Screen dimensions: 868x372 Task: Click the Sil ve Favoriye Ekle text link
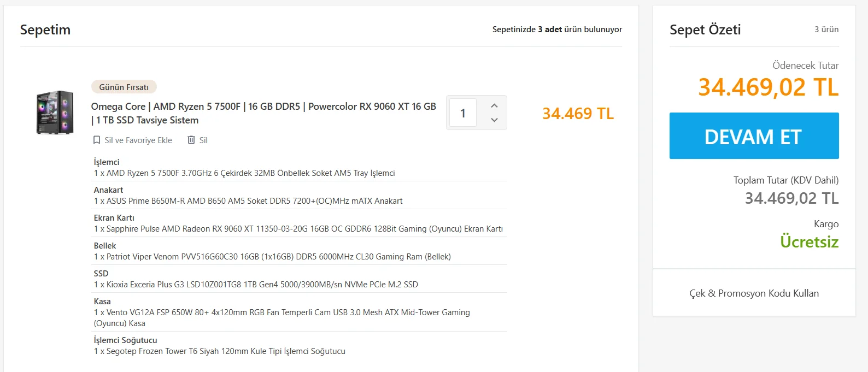coord(138,140)
